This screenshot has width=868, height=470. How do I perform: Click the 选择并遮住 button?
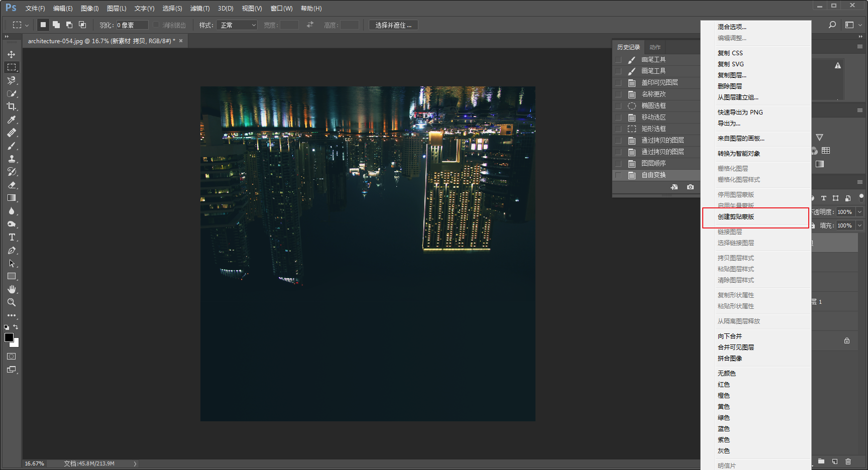(393, 25)
